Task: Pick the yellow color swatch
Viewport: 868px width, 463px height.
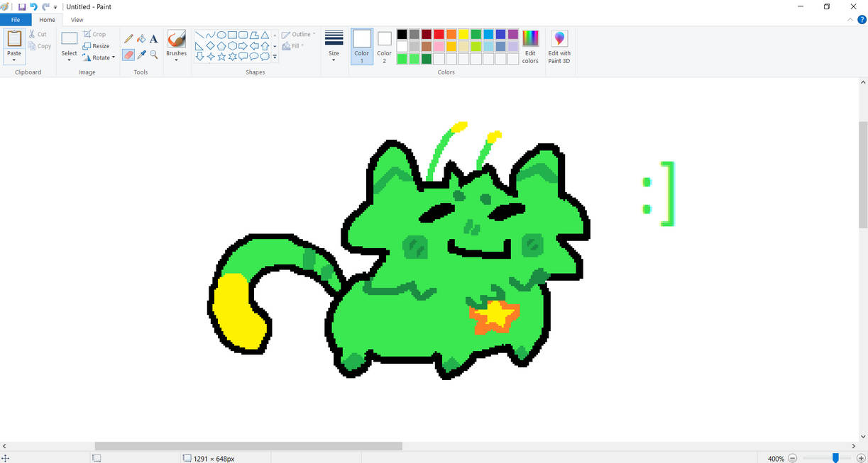Action: pos(463,34)
